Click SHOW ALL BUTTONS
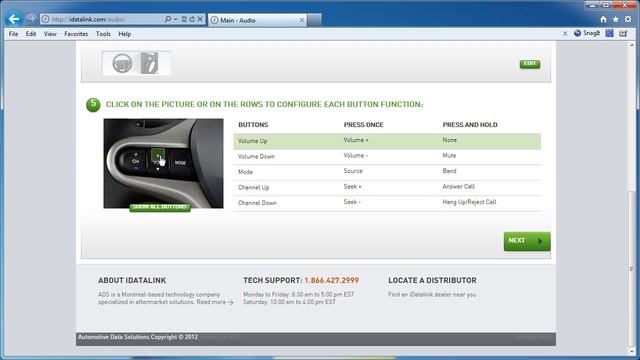This screenshot has height=360, width=640. click(x=160, y=207)
